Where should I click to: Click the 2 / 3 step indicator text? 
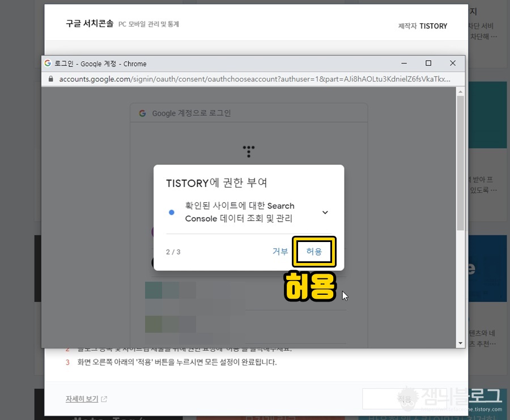point(173,252)
